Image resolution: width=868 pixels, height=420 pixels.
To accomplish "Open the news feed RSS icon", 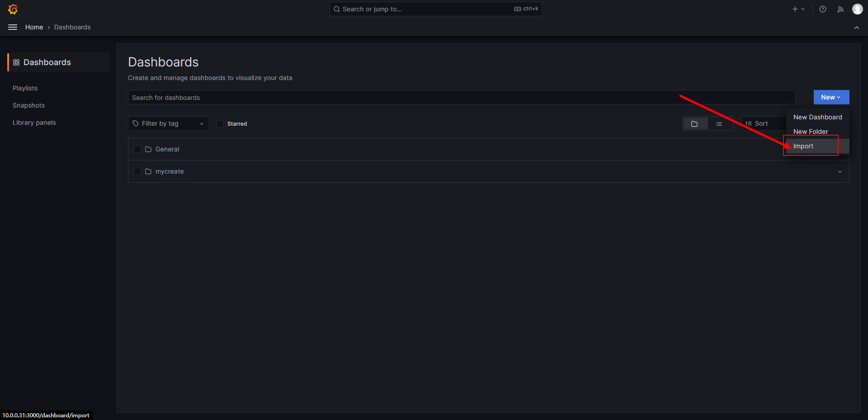I will [x=840, y=9].
